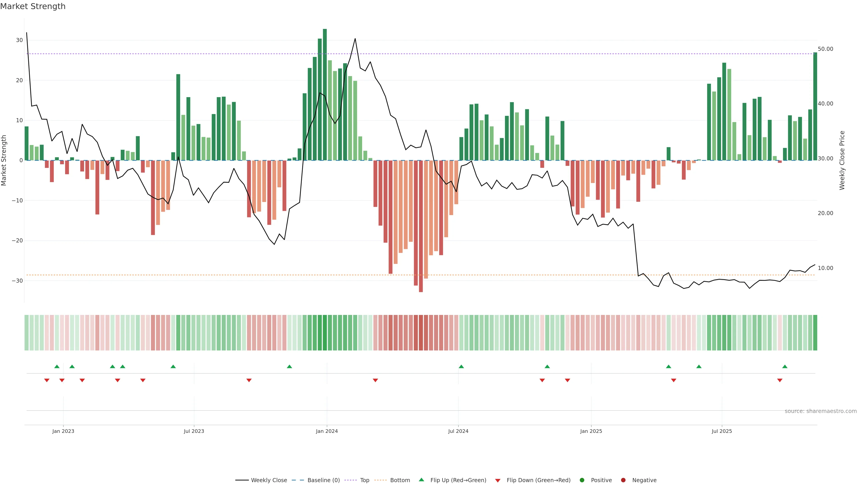The image size is (868, 488).
Task: Click the dark red Negative legend dot
Action: [x=623, y=480]
